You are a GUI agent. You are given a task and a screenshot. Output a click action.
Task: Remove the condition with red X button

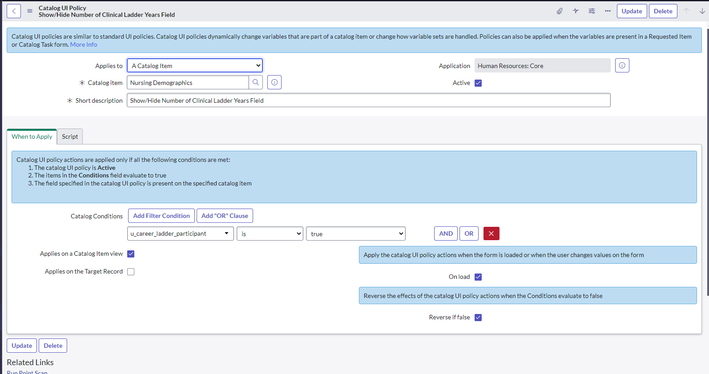click(x=491, y=233)
